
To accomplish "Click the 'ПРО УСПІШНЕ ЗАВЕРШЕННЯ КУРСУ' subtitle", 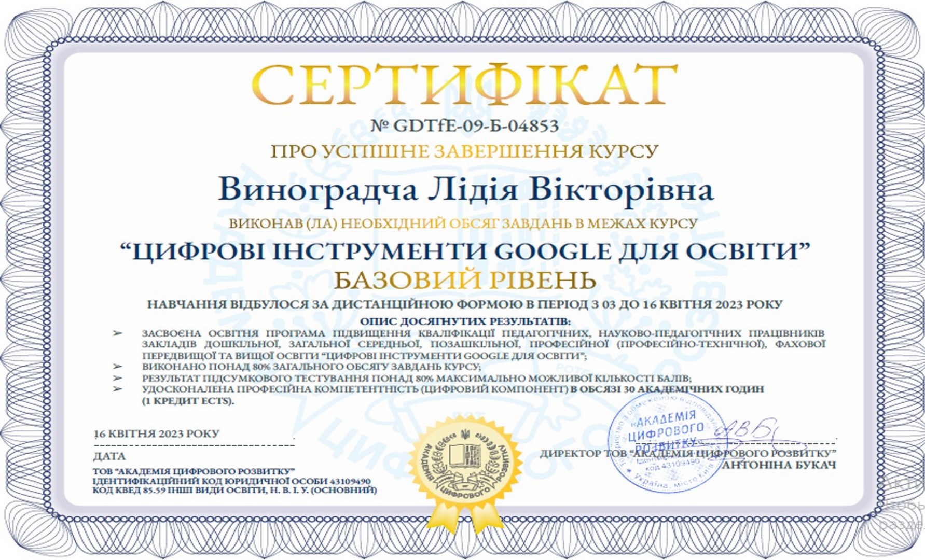I will (464, 151).
